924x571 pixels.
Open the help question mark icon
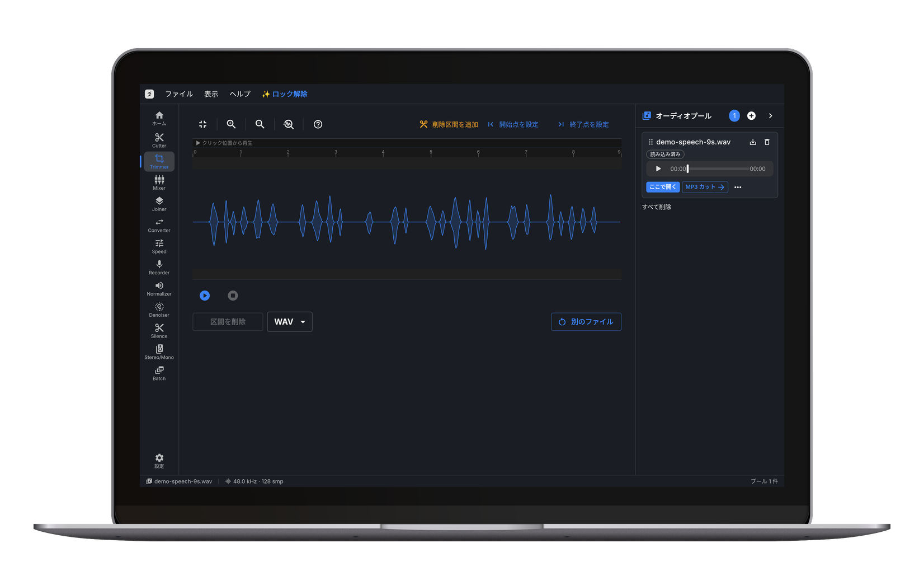[x=318, y=124]
